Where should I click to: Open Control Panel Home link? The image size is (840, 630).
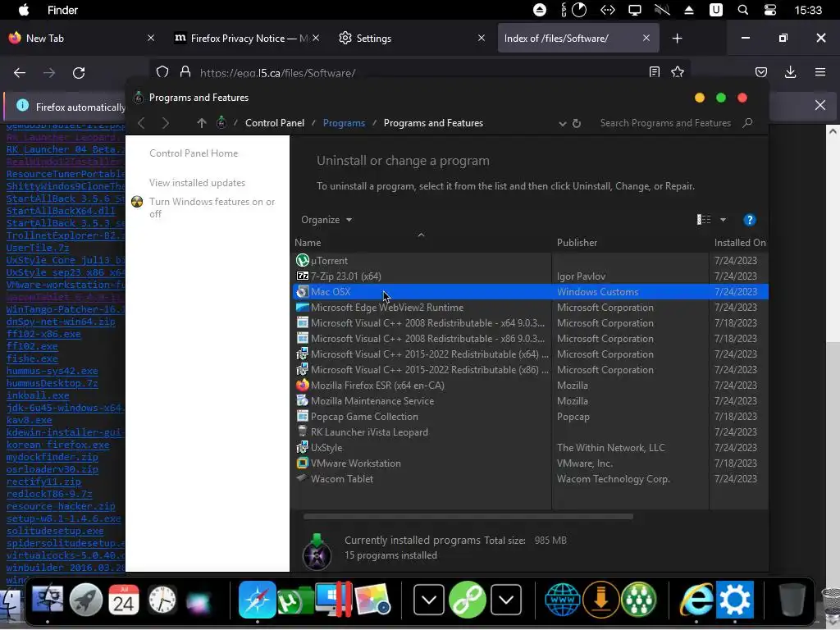point(194,153)
